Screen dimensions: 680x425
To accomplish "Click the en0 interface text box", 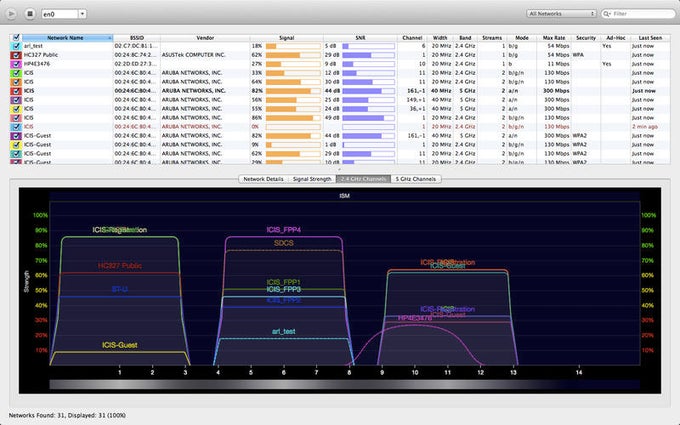I will click(x=60, y=14).
